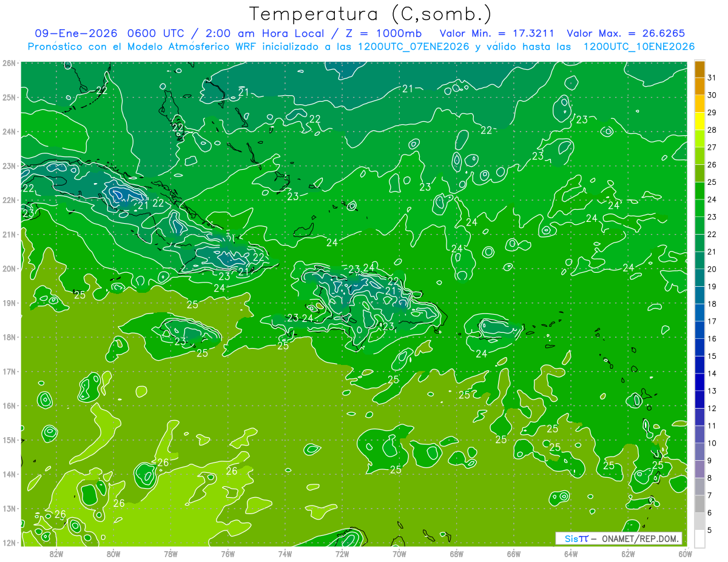Screen dimensions: 728x562
Task: Click the '62W' longitude axis label
Action: point(629,554)
